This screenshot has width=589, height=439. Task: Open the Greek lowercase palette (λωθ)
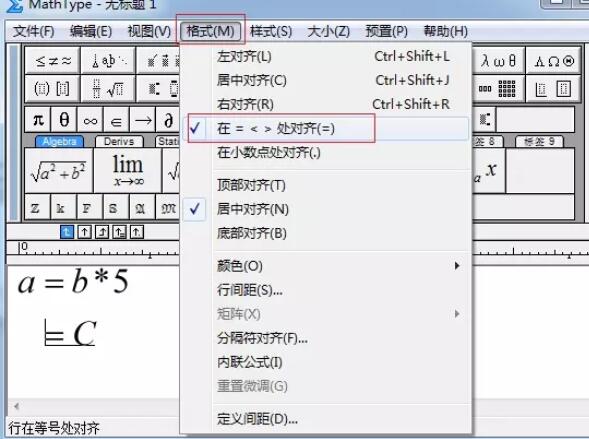click(x=498, y=60)
